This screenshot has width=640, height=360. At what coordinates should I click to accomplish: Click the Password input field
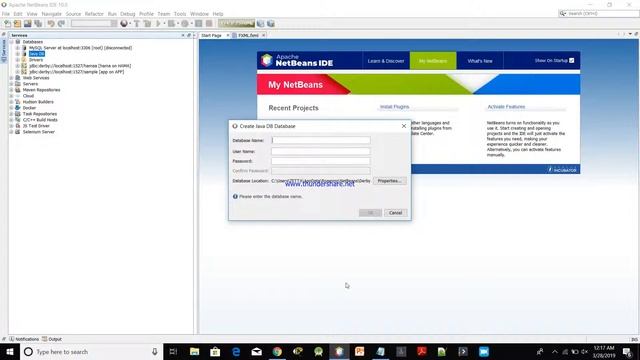321,161
